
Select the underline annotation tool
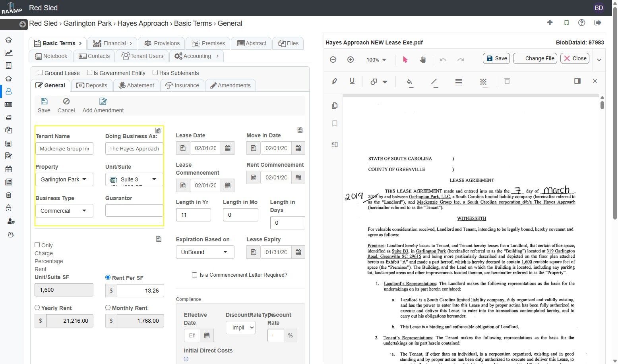(352, 81)
